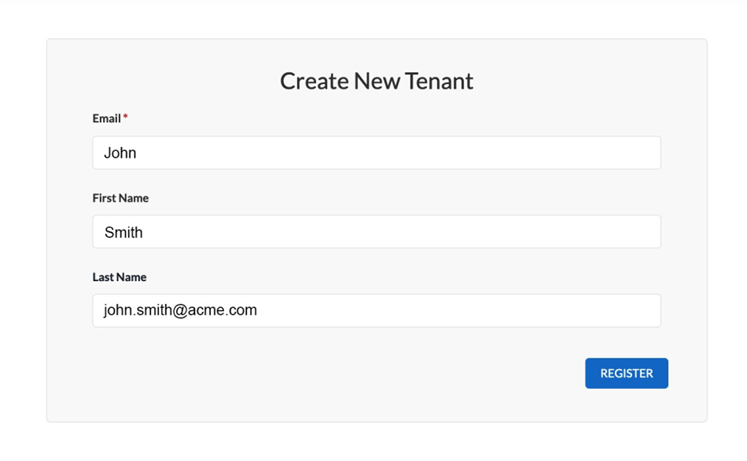The image size is (747, 461).
Task: Place cursor on the text "Smith"
Action: point(123,232)
